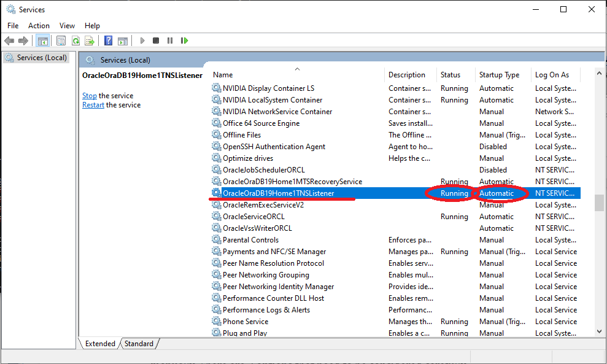Sort services by Startup Type column

499,75
